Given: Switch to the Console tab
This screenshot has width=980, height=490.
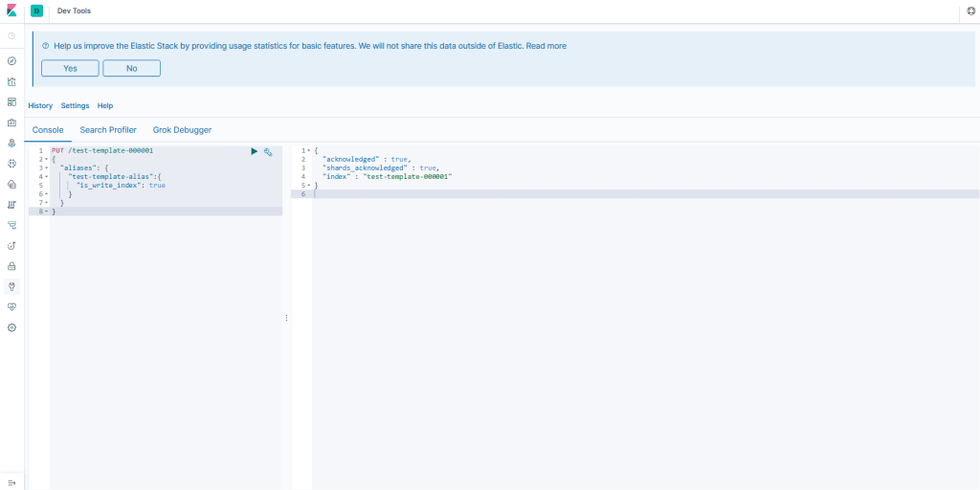Looking at the screenshot, I should [x=48, y=130].
